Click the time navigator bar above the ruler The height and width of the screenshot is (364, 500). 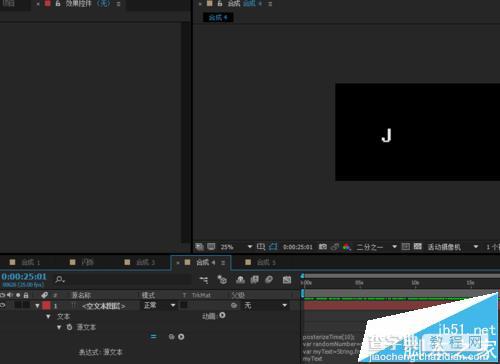click(401, 276)
